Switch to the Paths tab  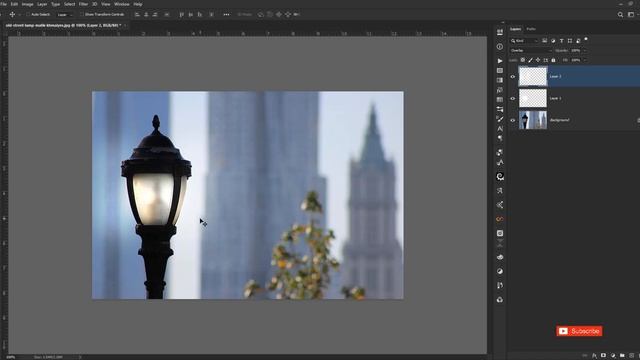[x=531, y=29]
